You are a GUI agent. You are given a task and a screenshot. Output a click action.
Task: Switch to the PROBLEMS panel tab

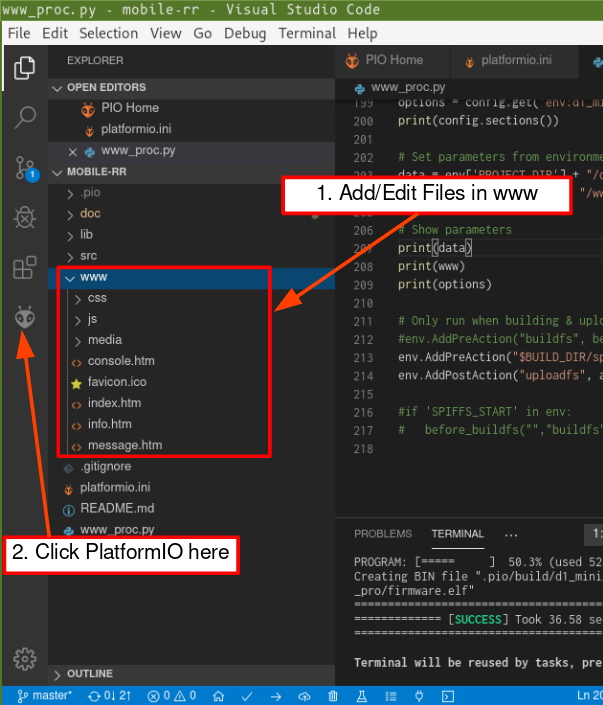coord(383,534)
